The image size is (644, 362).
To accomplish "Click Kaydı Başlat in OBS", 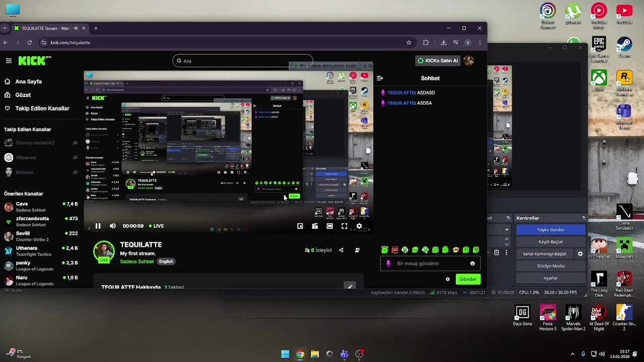I will tap(550, 242).
